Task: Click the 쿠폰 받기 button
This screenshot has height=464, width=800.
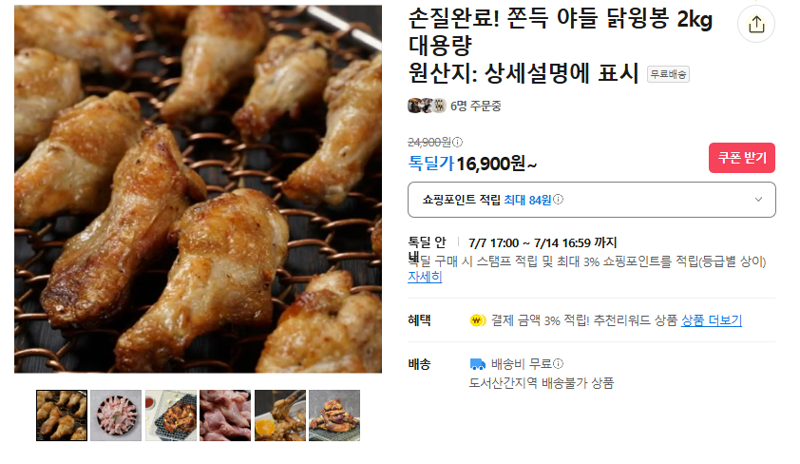Action: [741, 158]
